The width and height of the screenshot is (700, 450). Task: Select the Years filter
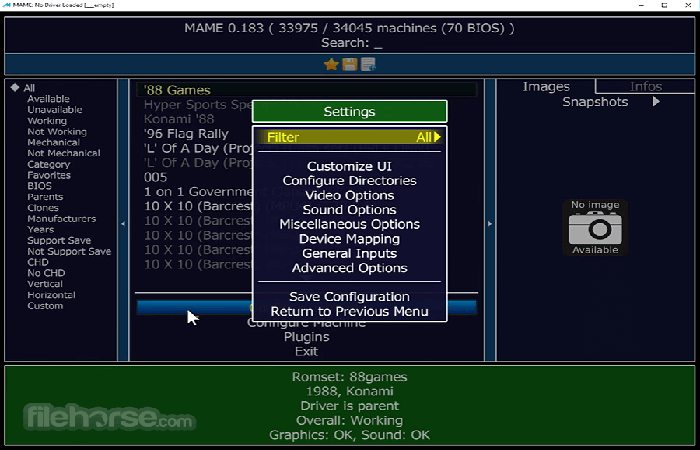41,229
